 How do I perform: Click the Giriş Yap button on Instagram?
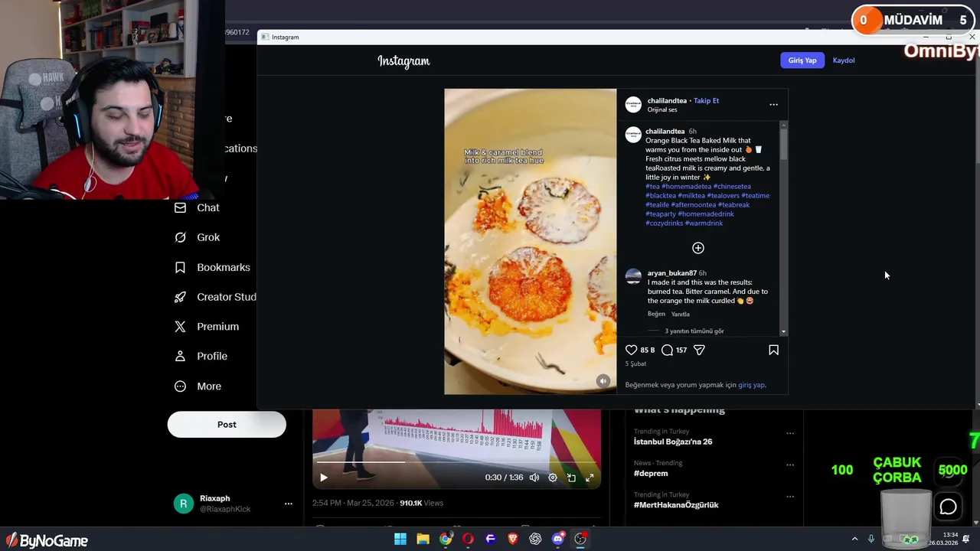(802, 60)
